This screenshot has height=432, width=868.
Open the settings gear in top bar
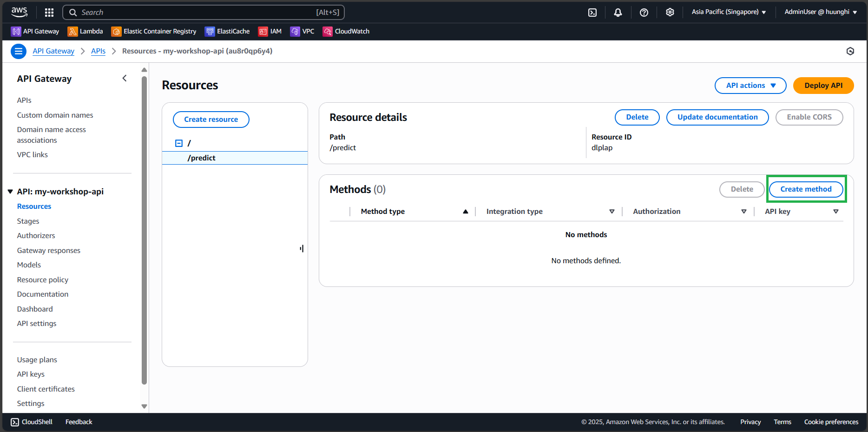[x=670, y=13]
